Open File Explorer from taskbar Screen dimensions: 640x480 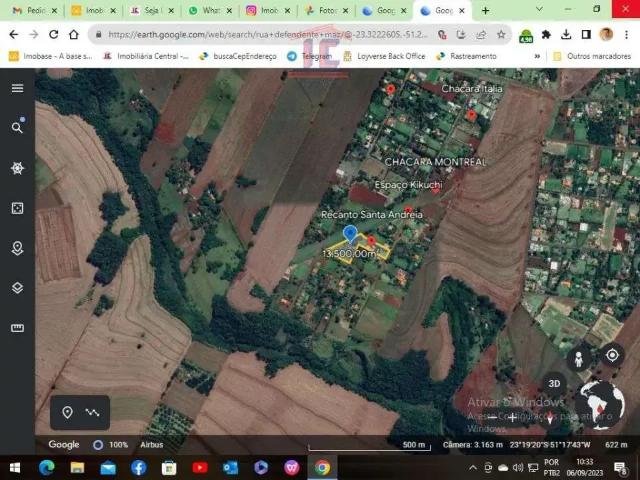[x=77, y=468]
